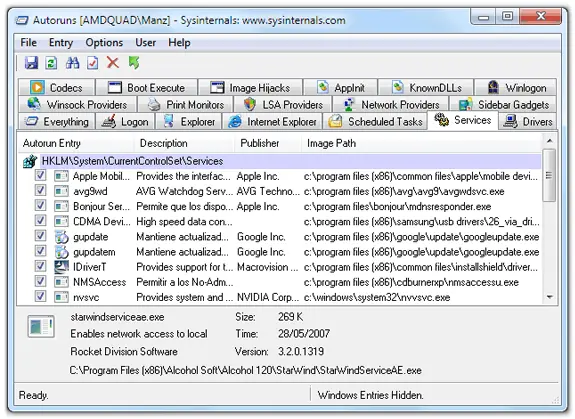Open the Entry menu
Viewport: 575px width, 419px height.
click(61, 43)
